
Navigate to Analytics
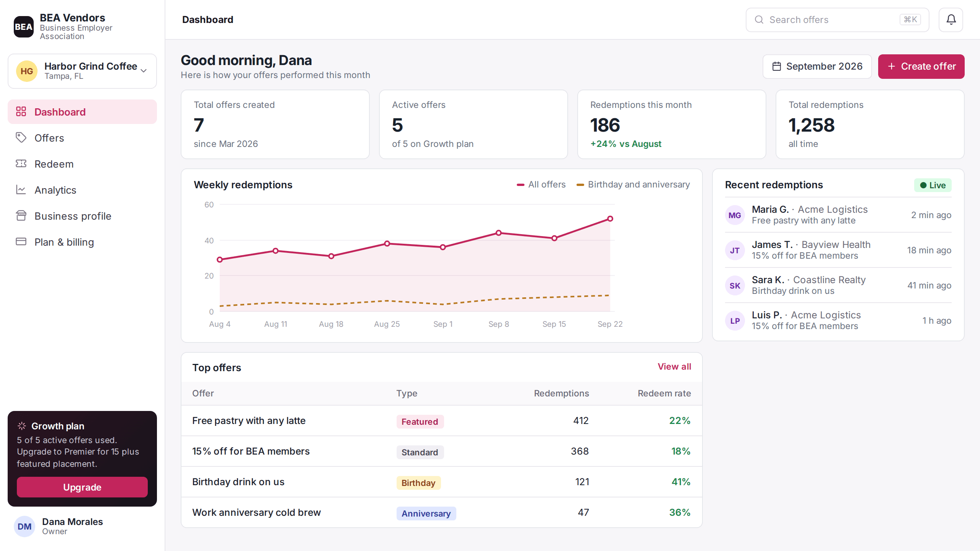click(82, 190)
